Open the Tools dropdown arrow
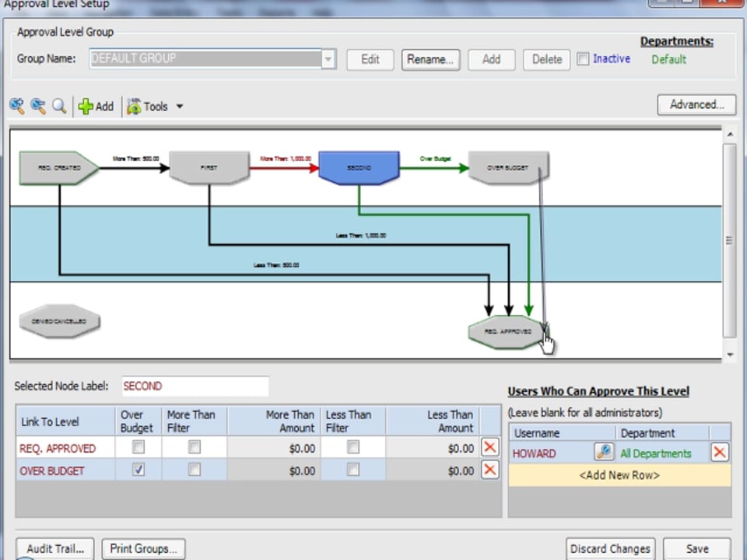This screenshot has height=560, width=747. click(180, 107)
